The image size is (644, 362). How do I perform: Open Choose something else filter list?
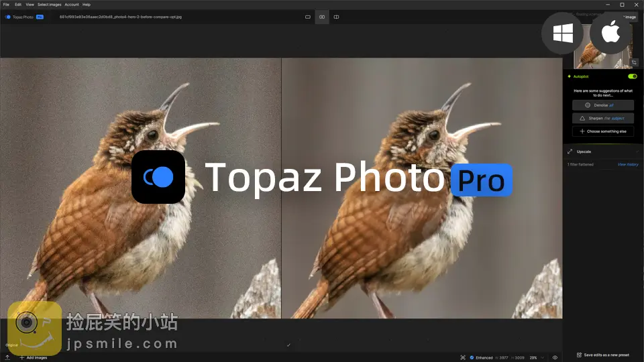602,131
